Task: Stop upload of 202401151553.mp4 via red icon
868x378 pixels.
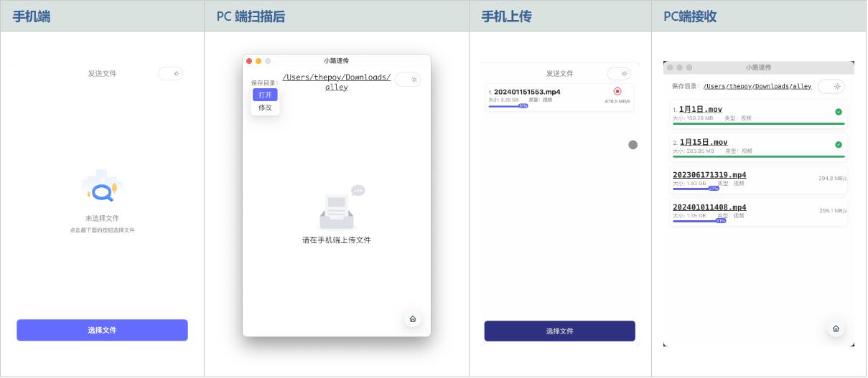Action: point(617,91)
